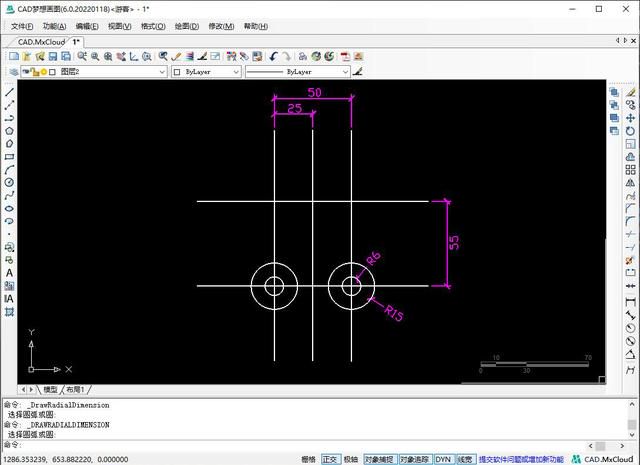Toggle 对象捕捉 object snap

pyautogui.click(x=380, y=459)
